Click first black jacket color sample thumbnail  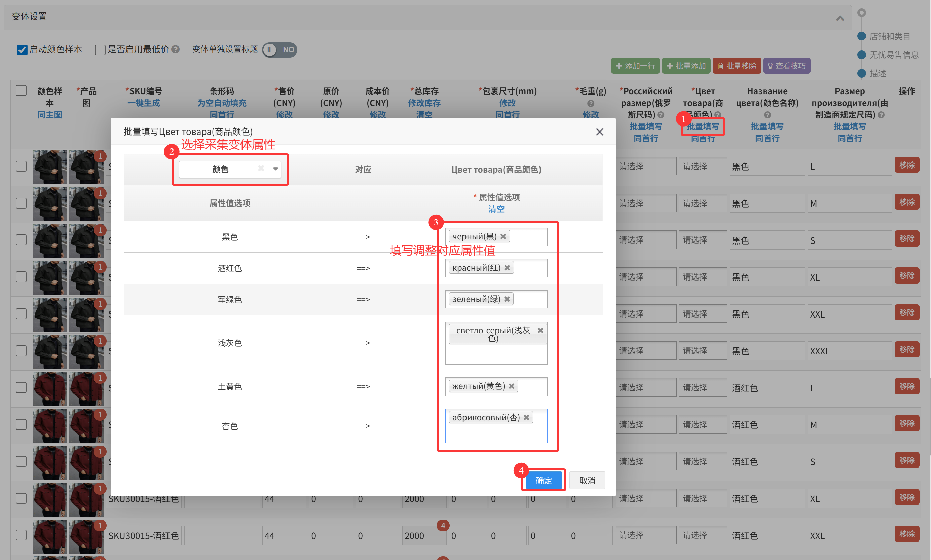point(49,167)
